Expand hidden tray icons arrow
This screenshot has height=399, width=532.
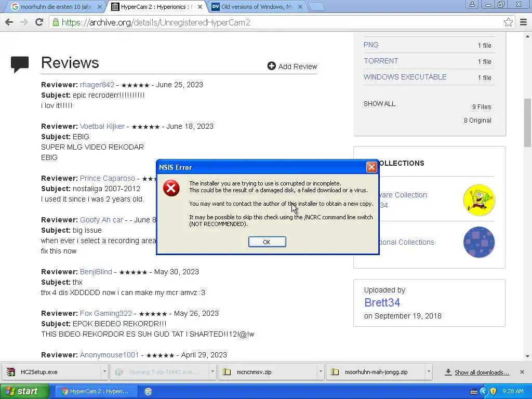[484, 392]
